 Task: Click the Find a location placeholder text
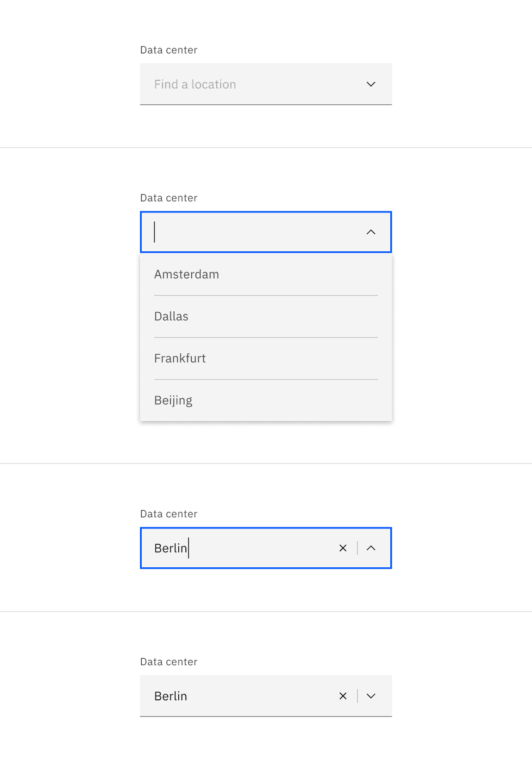click(x=195, y=84)
